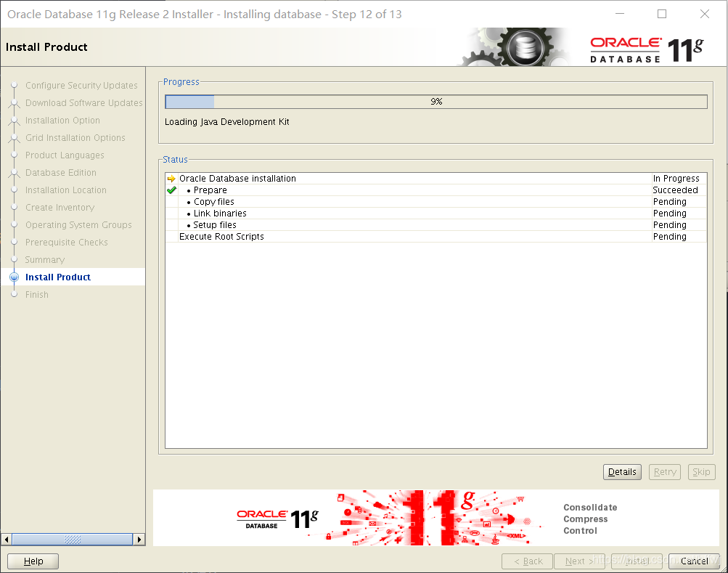728x573 pixels.
Task: Maximize the installer window
Action: (x=662, y=14)
